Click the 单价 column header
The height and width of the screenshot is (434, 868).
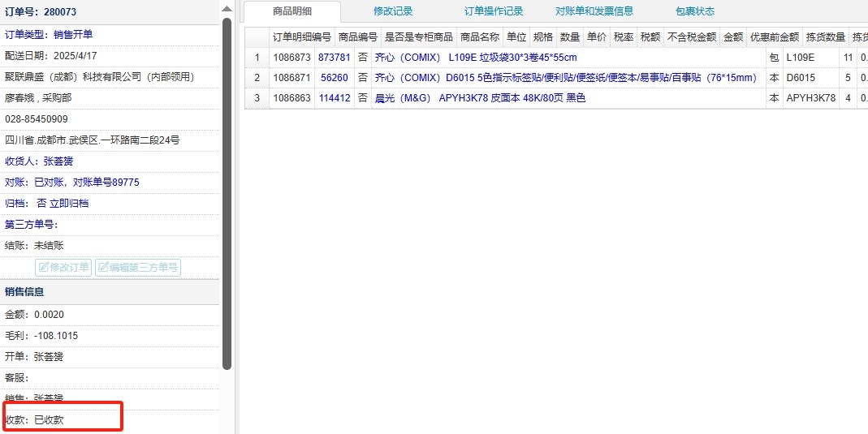tap(597, 37)
